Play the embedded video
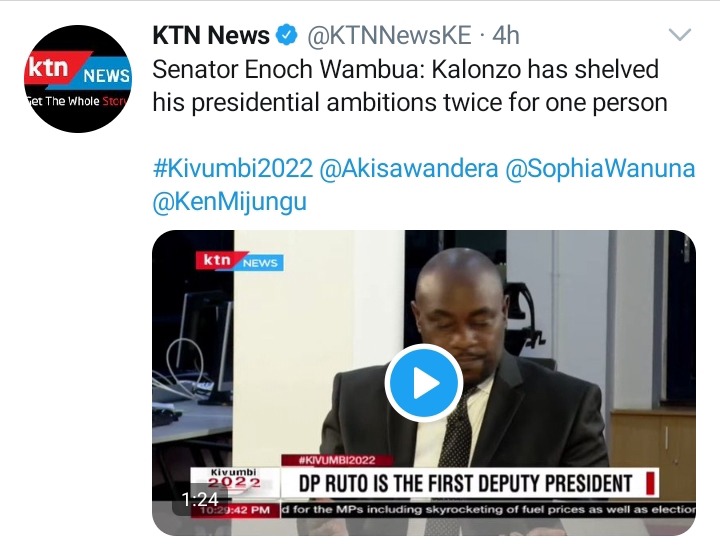Image resolution: width=720 pixels, height=552 pixels. point(423,383)
